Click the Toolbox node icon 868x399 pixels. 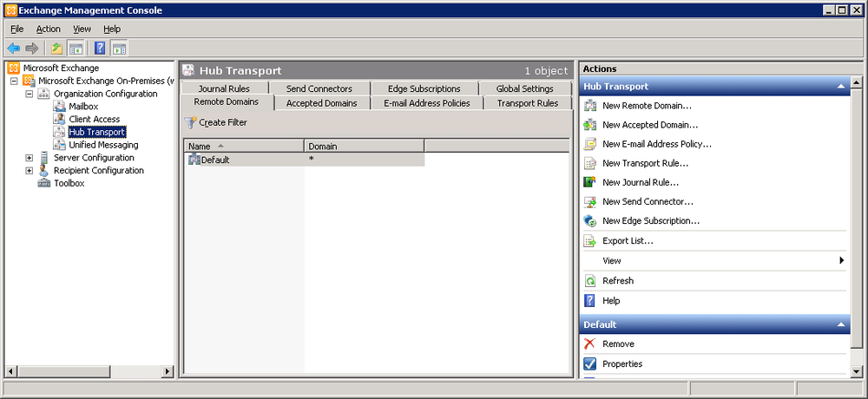(43, 183)
